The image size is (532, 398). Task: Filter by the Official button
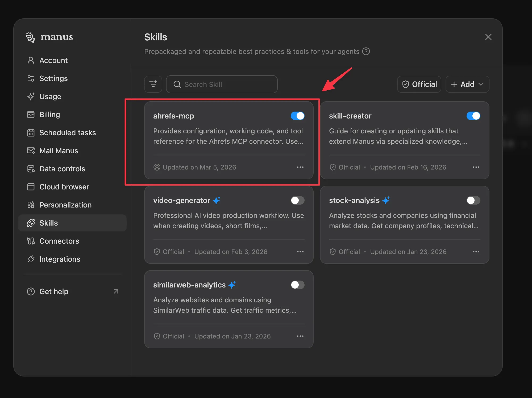click(x=419, y=84)
